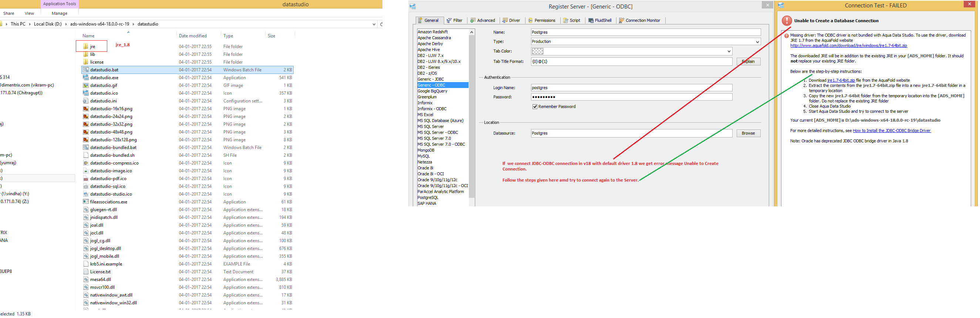Viewport: 980px width, 318px height.
Task: Sort files by the Date modified column
Action: click(193, 36)
